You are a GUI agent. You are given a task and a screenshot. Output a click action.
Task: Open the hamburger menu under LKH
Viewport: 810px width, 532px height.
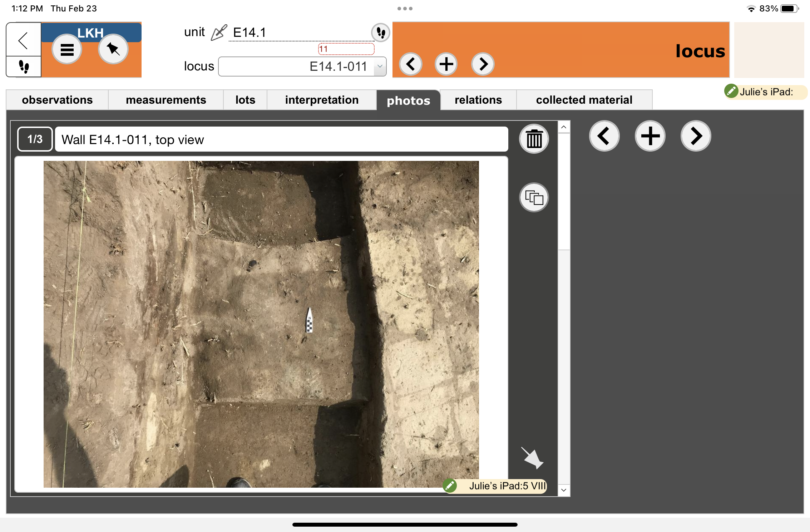point(67,50)
